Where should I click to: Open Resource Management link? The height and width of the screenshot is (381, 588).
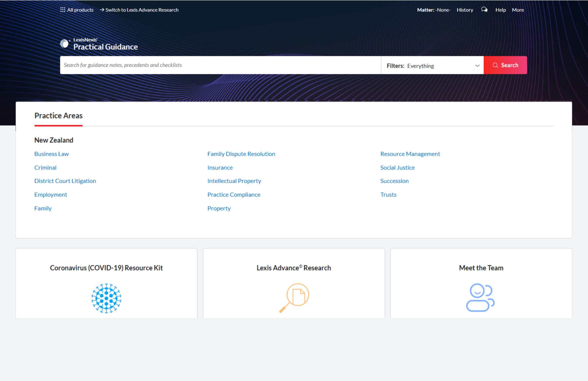(410, 154)
